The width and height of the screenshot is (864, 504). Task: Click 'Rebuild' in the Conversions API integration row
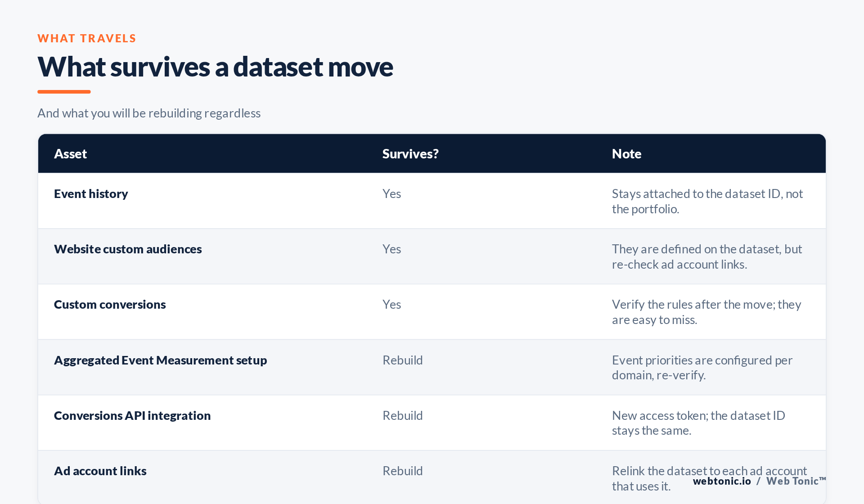pos(403,416)
